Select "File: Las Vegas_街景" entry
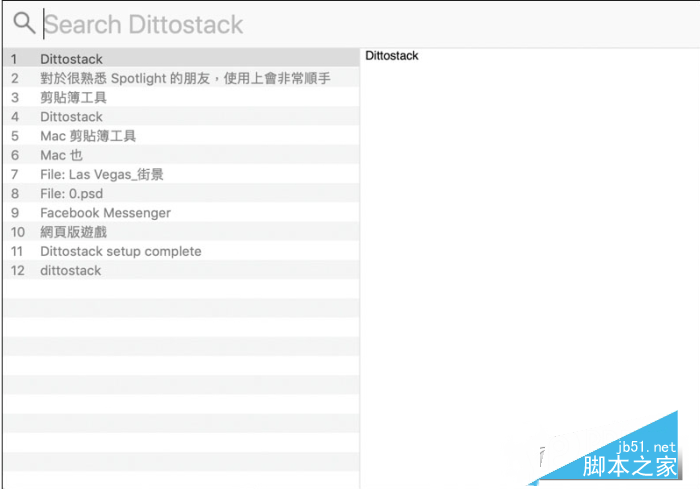 (181, 174)
